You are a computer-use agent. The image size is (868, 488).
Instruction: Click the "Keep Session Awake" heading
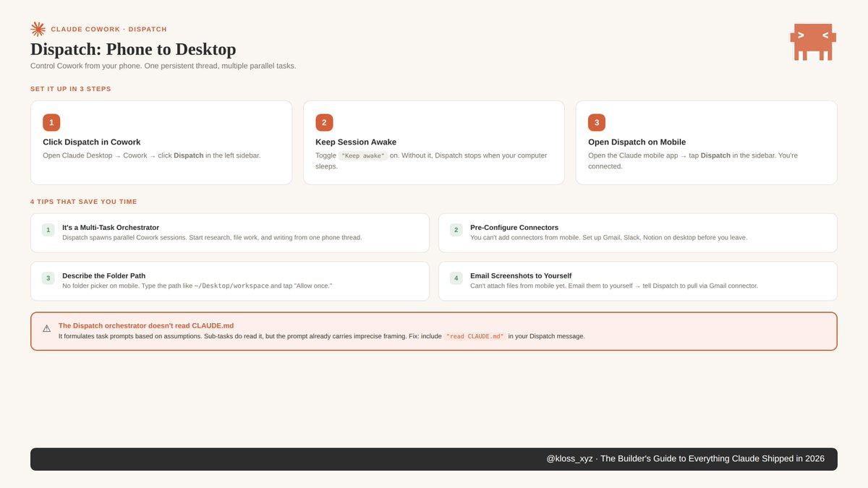click(356, 142)
